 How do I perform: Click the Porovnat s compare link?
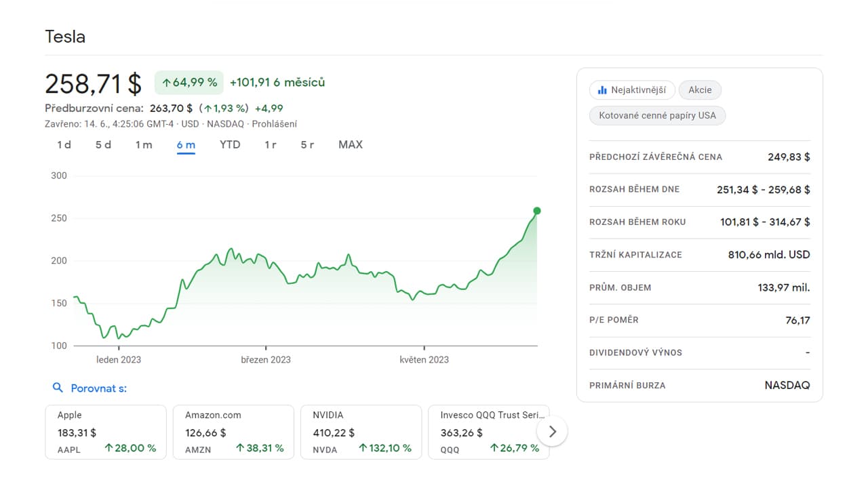click(x=98, y=388)
